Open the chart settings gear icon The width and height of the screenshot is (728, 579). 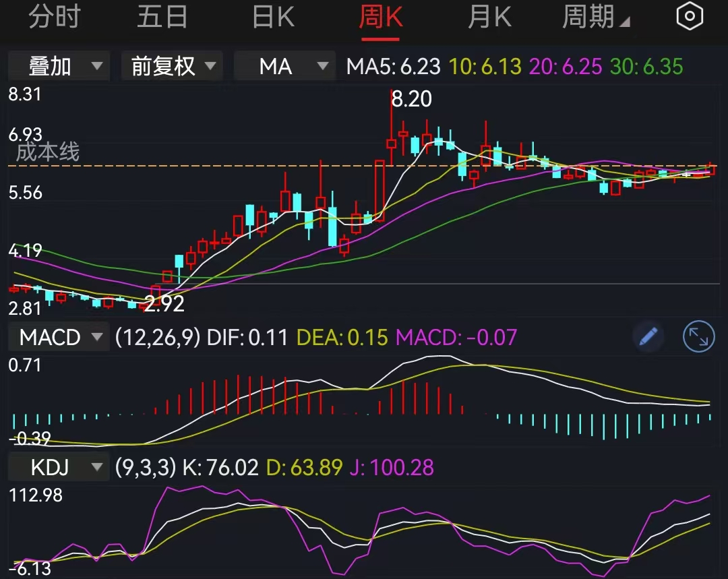tap(689, 15)
